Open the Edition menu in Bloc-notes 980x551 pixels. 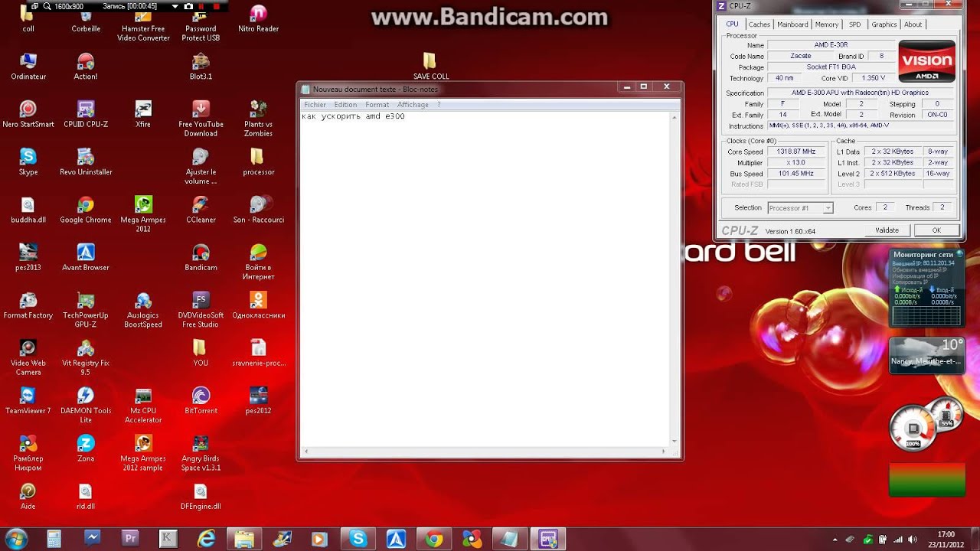345,105
